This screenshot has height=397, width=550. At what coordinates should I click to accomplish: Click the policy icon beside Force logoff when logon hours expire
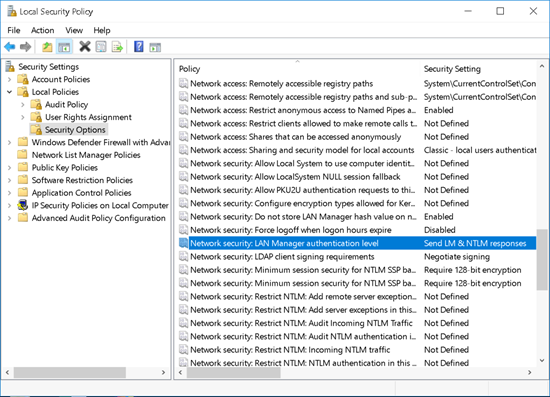pos(183,230)
